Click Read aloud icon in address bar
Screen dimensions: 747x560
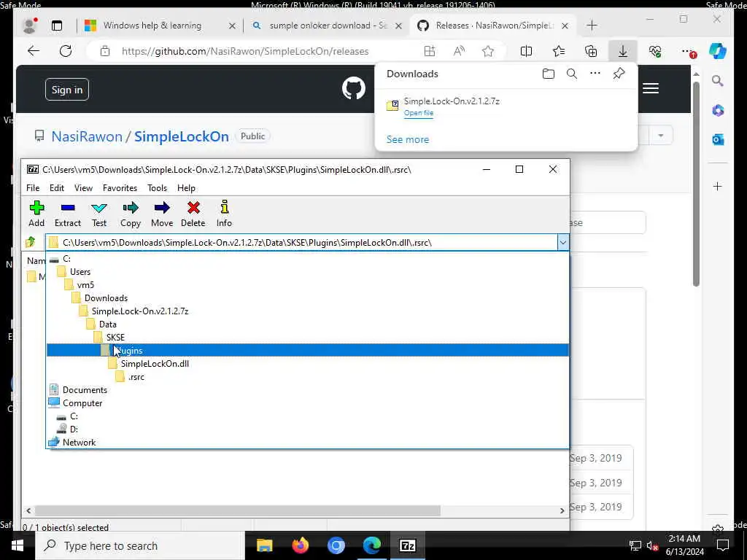point(459,51)
